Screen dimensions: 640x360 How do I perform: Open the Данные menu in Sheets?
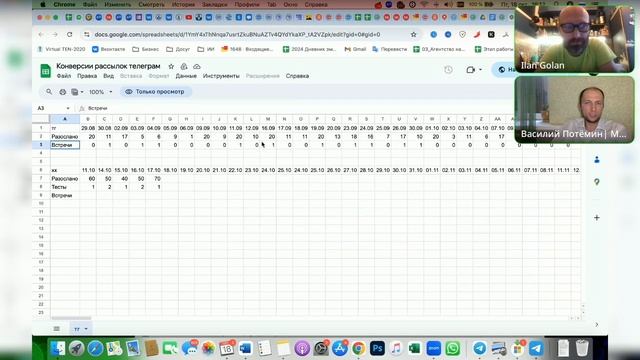[x=186, y=76]
